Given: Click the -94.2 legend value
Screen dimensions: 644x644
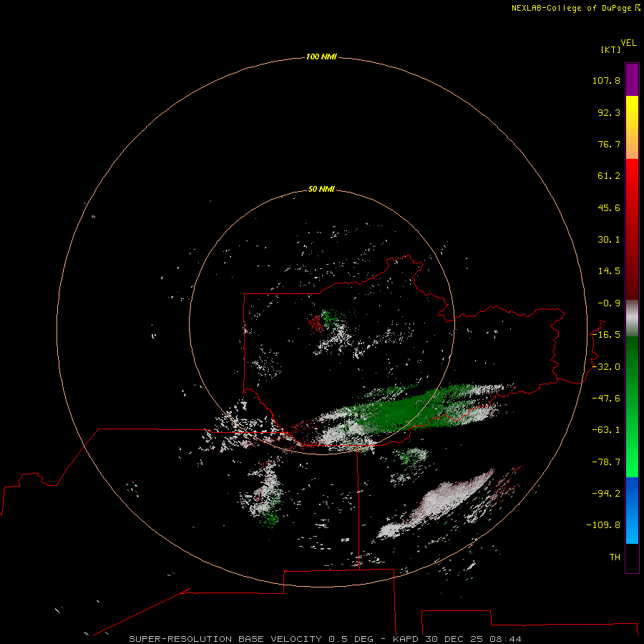Looking at the screenshot, I should tap(606, 494).
